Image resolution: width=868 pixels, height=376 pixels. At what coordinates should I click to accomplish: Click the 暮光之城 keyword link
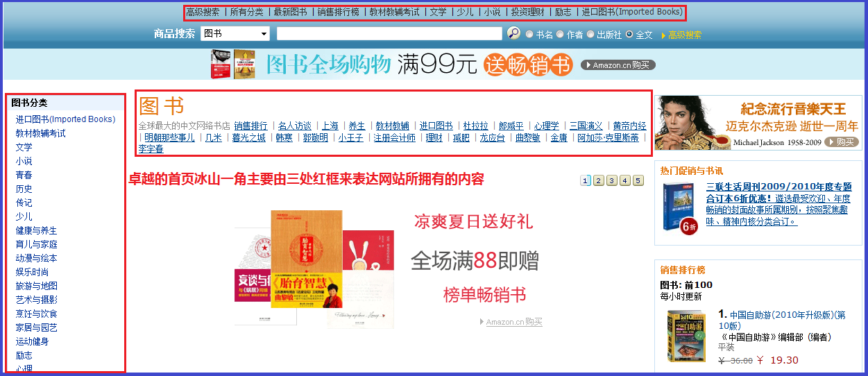(x=248, y=138)
